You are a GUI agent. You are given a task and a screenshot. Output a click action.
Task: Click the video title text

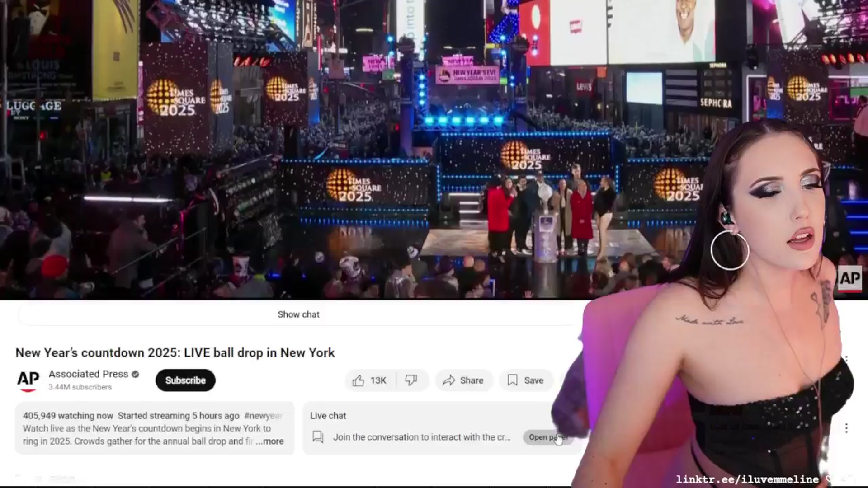(x=175, y=353)
